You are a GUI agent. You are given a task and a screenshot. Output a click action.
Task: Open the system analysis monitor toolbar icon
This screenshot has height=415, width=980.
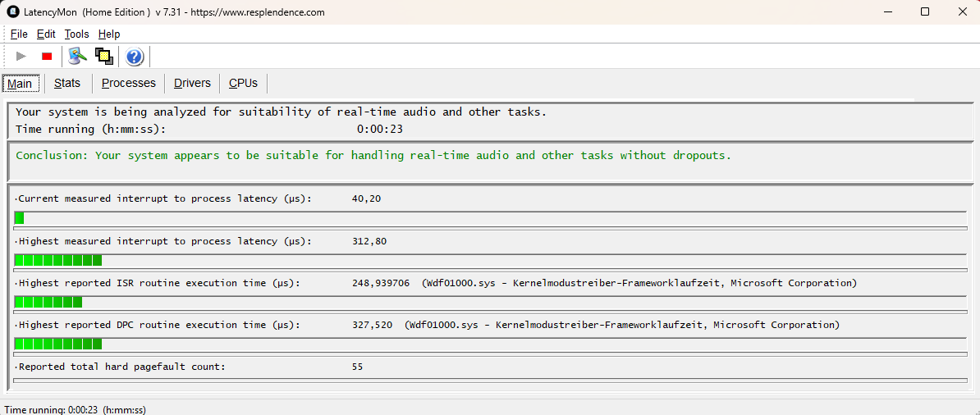tap(77, 57)
